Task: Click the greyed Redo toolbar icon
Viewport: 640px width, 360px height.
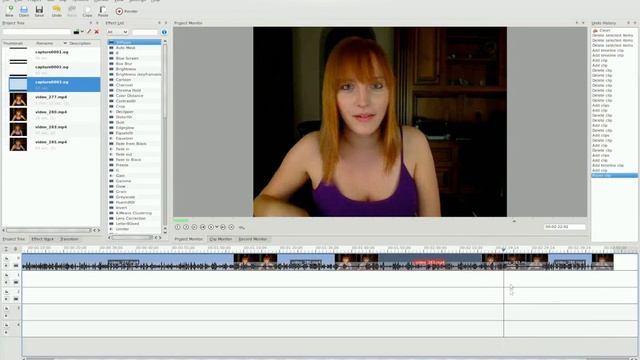Action: pos(72,11)
